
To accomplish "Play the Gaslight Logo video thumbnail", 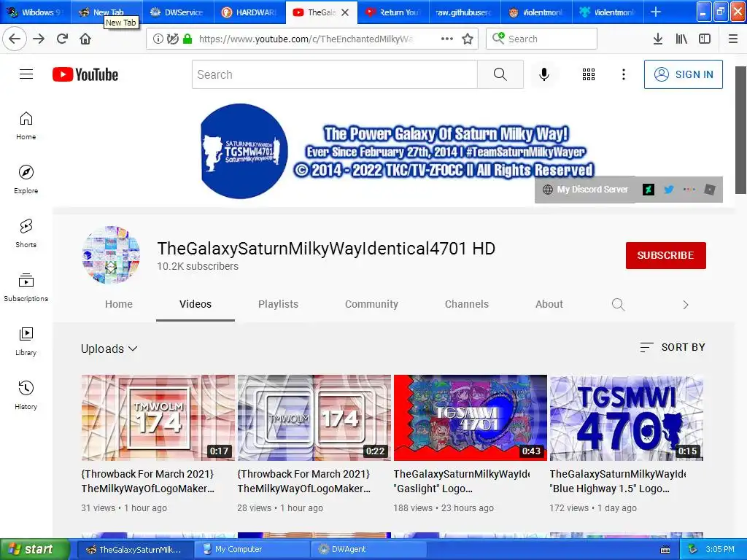I will [471, 418].
